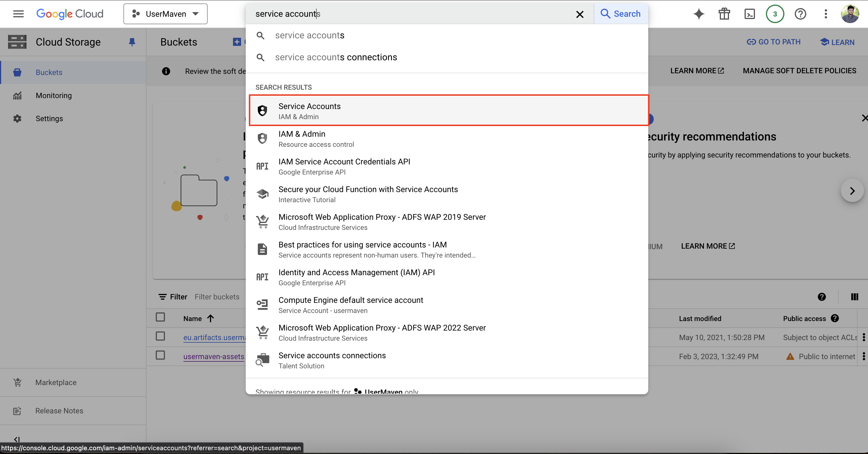
Task: Open the usermaven-assets bucket link
Action: (x=214, y=356)
